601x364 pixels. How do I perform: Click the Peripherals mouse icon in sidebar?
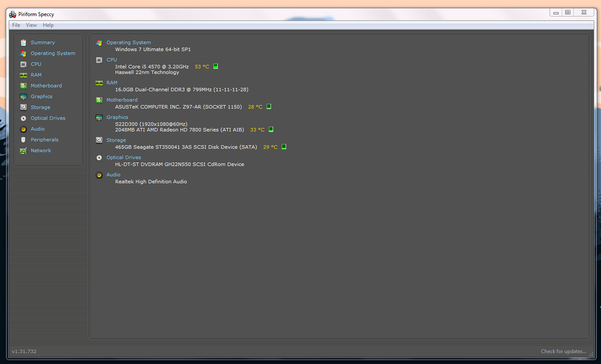(x=23, y=140)
